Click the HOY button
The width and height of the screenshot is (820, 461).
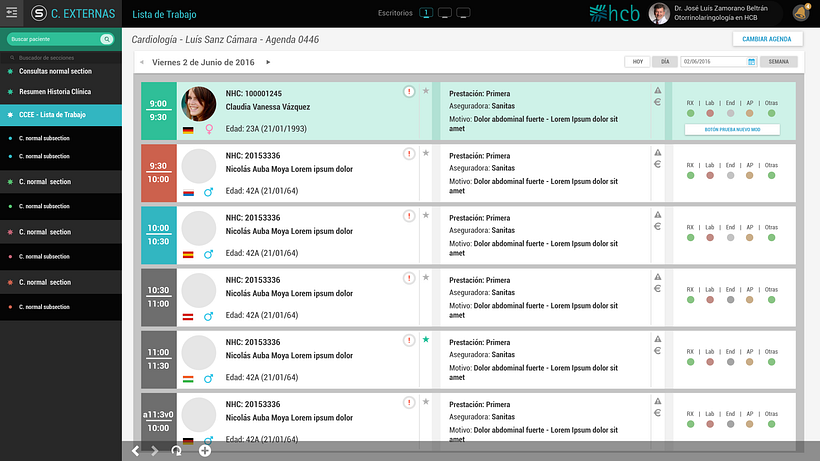(x=637, y=62)
